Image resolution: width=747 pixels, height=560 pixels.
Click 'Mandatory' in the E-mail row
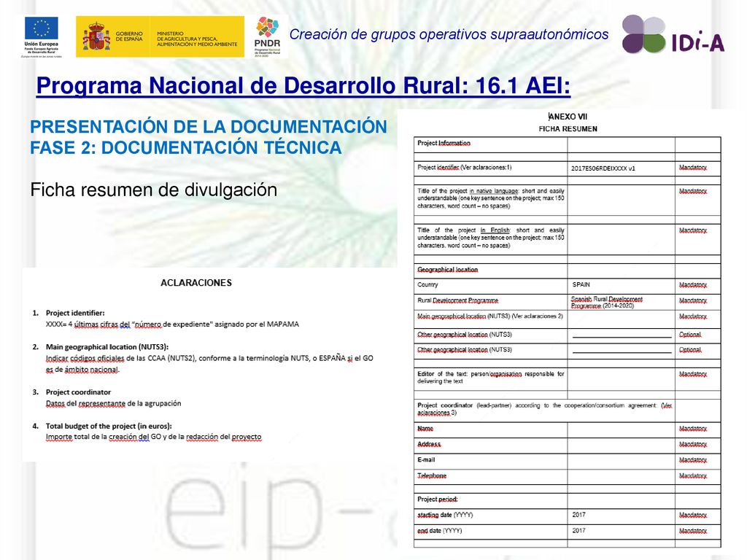693,460
